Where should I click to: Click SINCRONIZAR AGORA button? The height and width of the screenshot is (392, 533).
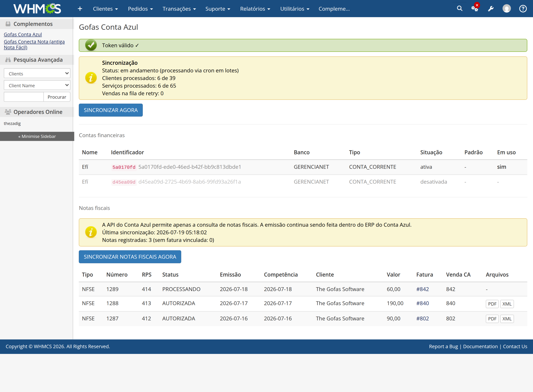click(x=111, y=110)
